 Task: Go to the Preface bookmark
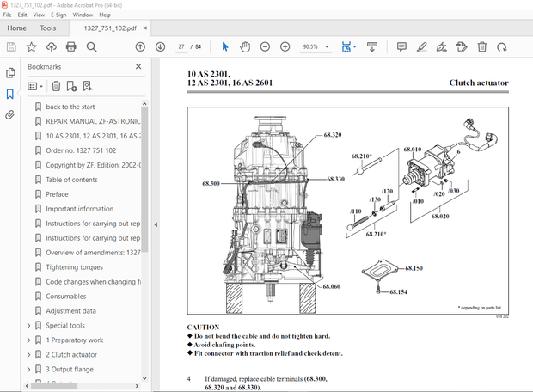click(x=57, y=194)
